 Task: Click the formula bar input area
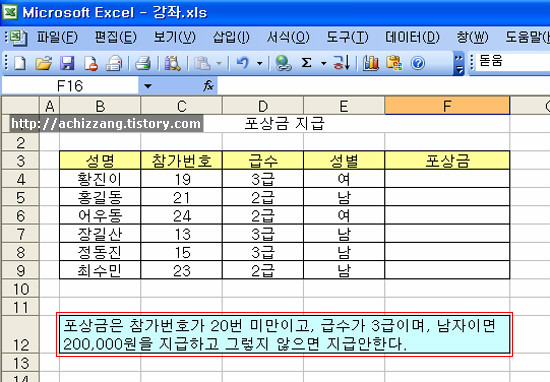click(x=384, y=86)
